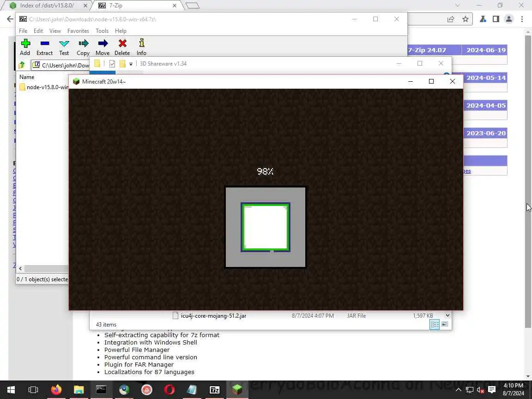Screen dimensions: 532x399
Task: Click the Minecraft loading progress square
Action: (266, 227)
